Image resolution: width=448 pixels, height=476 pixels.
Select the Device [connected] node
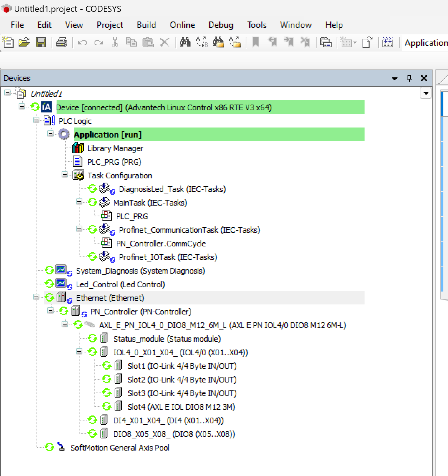coord(164,107)
